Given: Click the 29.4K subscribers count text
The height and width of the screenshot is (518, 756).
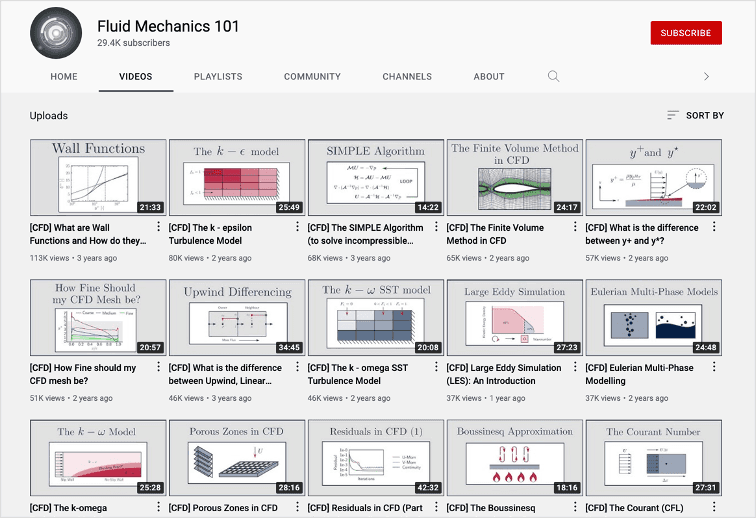Looking at the screenshot, I should [134, 43].
